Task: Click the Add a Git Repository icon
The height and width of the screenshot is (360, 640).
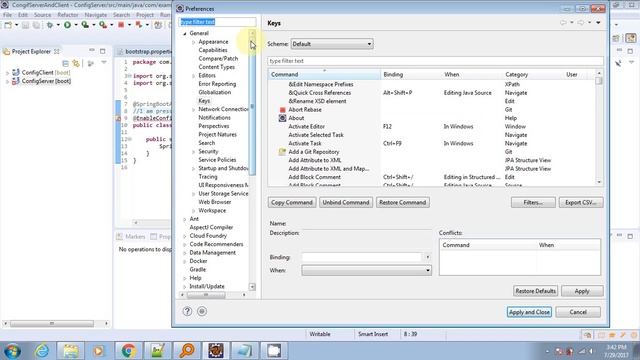Action: click(282, 152)
